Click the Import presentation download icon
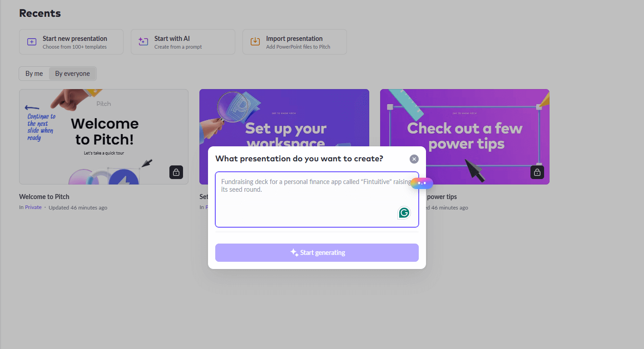 (255, 42)
